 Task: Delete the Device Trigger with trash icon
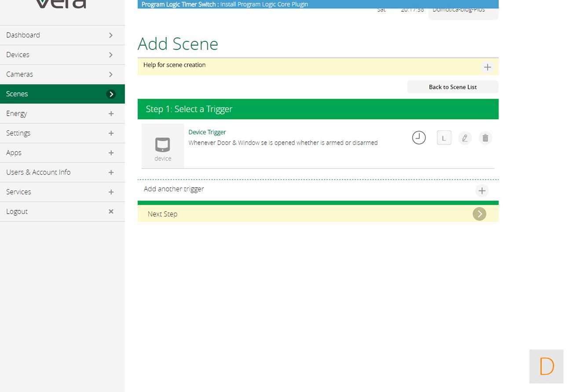click(x=485, y=138)
